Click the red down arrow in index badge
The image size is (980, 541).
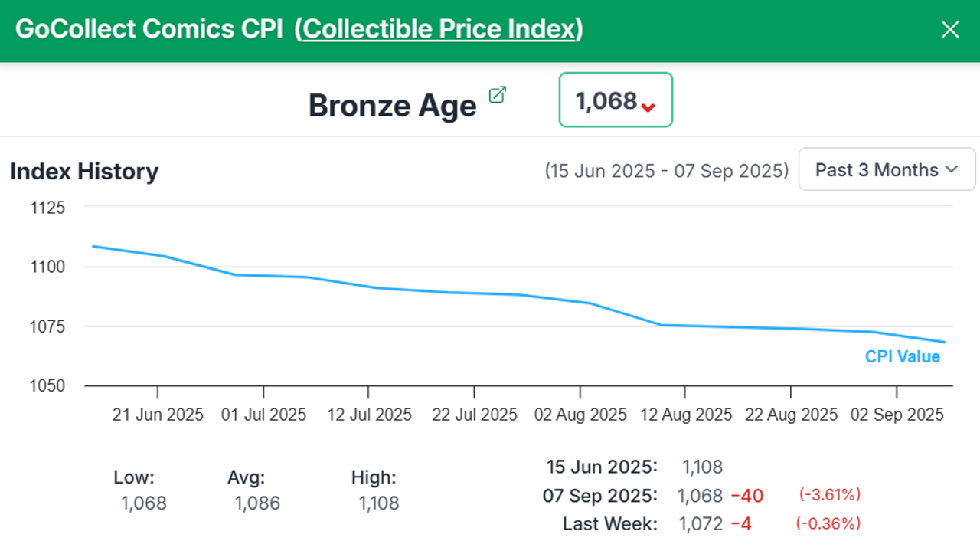tap(648, 107)
